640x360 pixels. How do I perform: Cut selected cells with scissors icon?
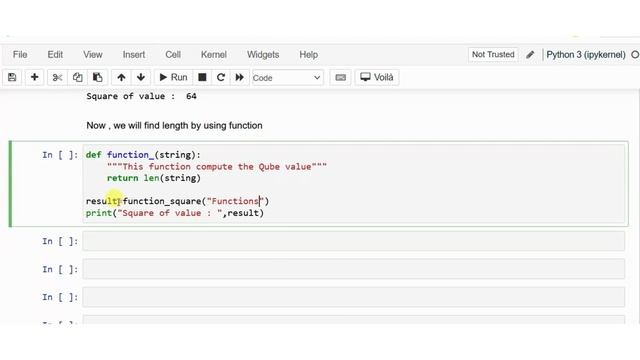tap(57, 77)
